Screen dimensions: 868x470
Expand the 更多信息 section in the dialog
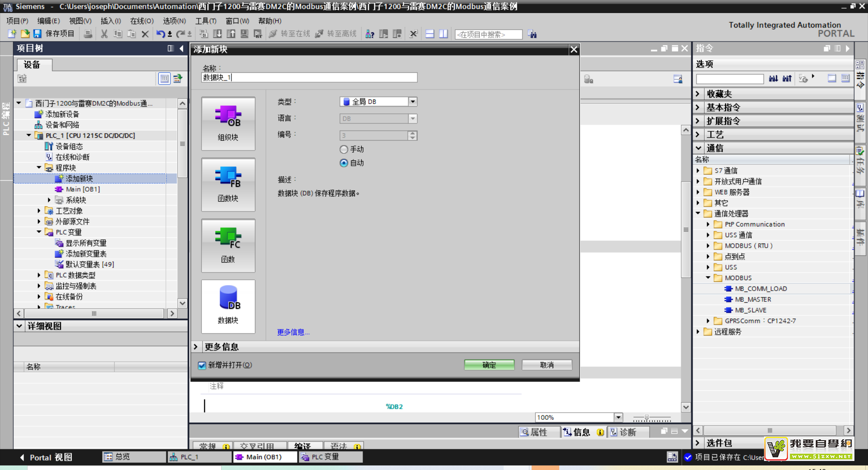coord(196,347)
